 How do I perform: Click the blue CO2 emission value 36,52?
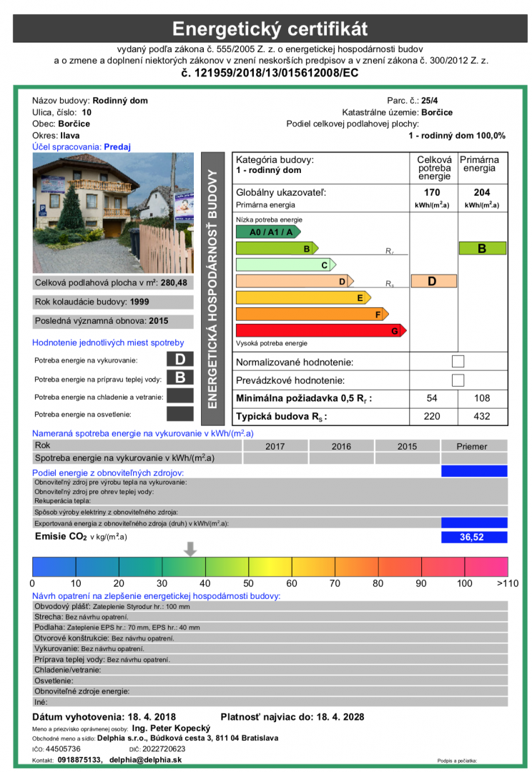(x=474, y=537)
